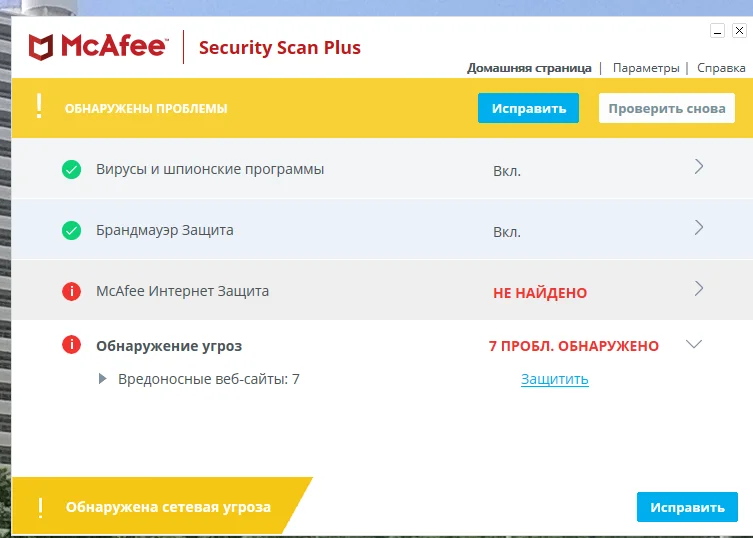Open the Справка menu
This screenshot has width=753, height=538.
coord(721,68)
